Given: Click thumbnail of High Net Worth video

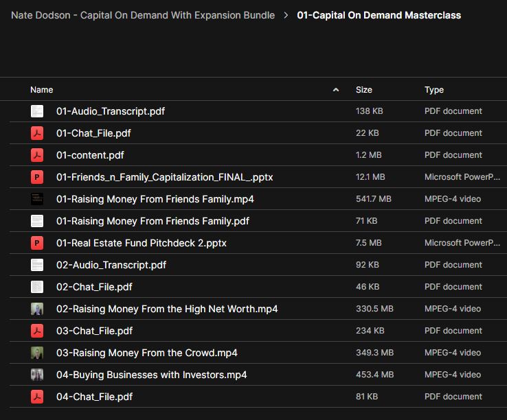Looking at the screenshot, I should 37,309.
